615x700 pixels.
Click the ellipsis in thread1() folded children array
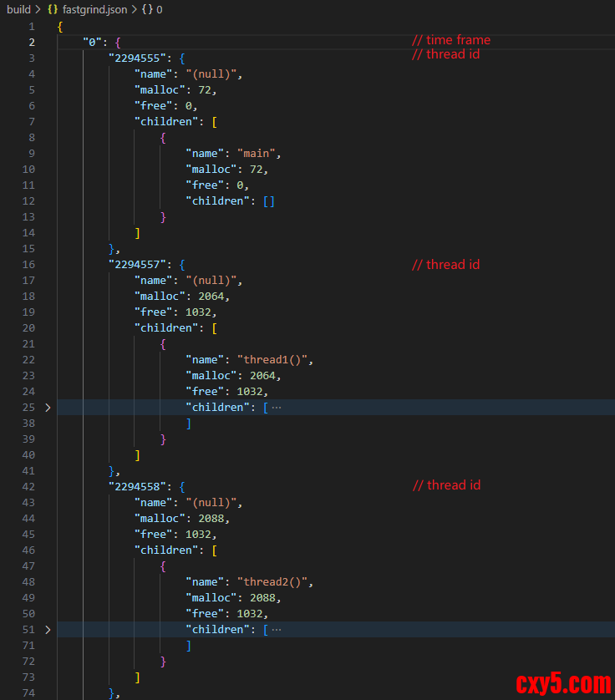(277, 408)
